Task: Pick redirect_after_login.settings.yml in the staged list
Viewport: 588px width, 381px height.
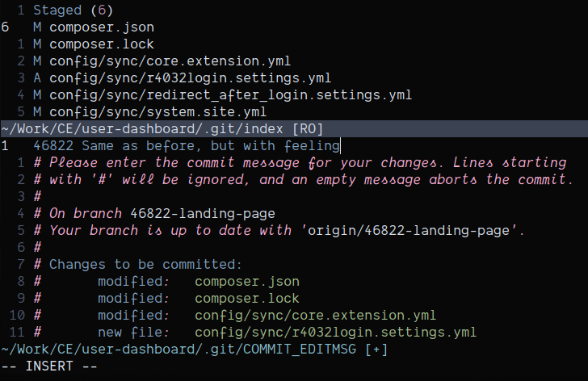Action: click(230, 95)
